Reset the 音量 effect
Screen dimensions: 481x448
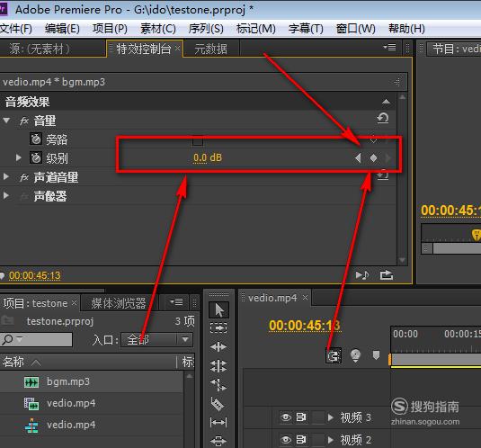pyautogui.click(x=382, y=118)
